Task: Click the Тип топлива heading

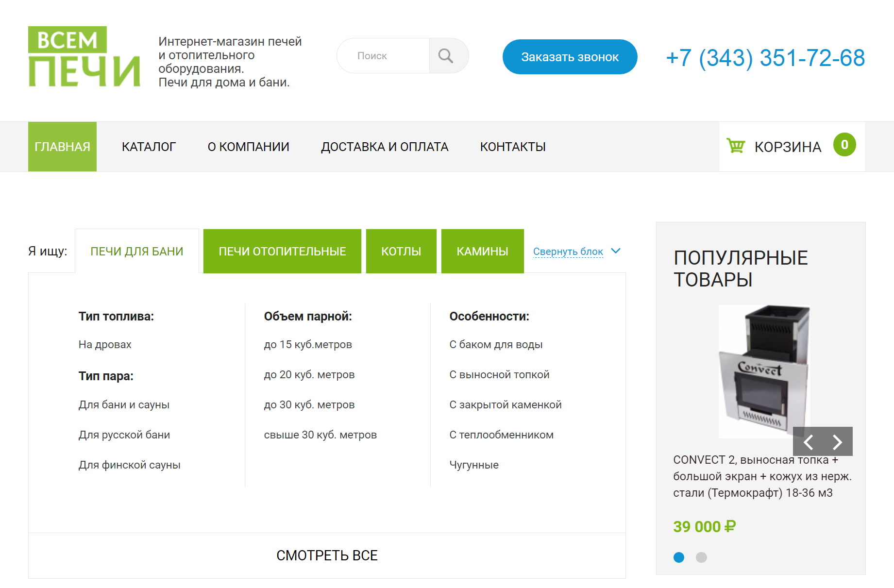Action: (x=116, y=316)
